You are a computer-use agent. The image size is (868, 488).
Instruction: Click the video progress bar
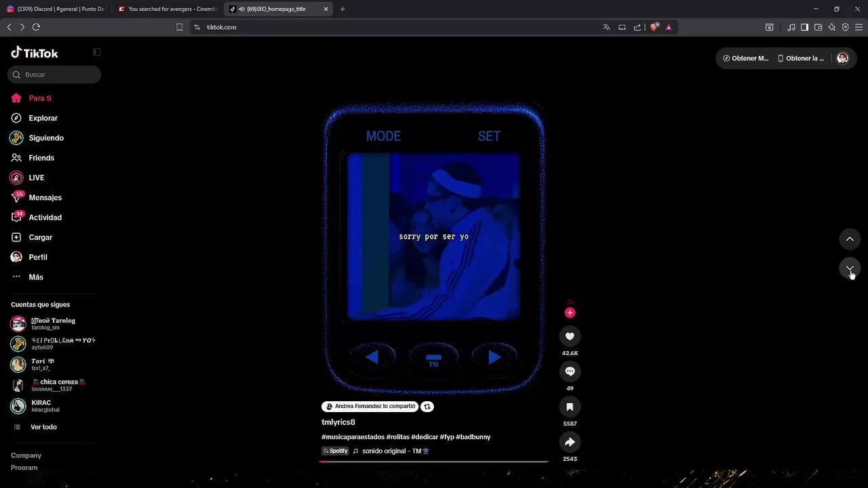click(434, 462)
